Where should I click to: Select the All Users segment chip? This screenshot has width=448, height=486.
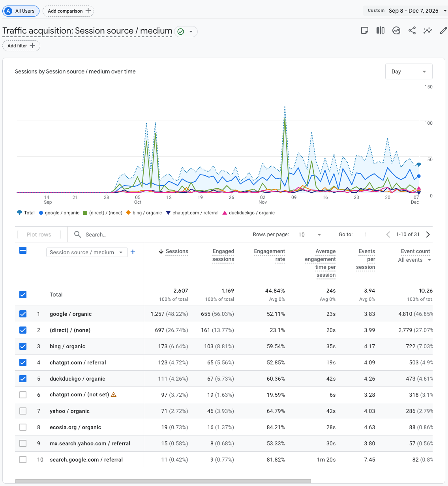tap(21, 11)
